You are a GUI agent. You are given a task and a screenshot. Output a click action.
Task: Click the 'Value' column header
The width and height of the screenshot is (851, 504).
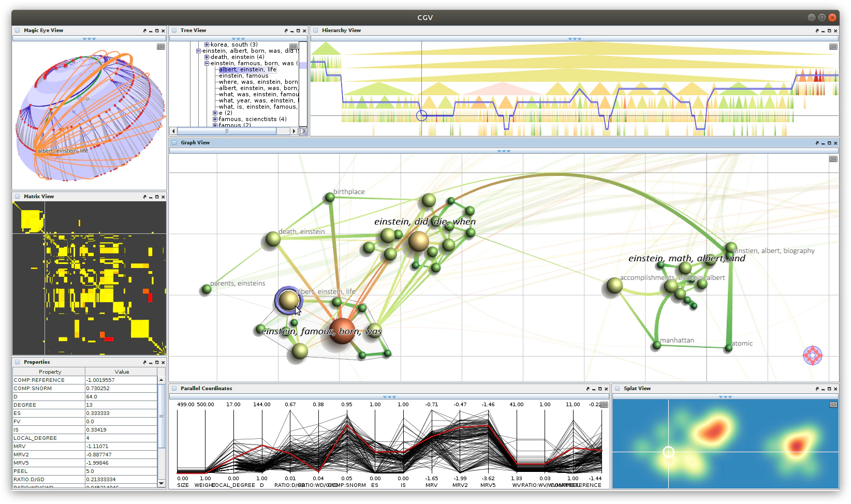click(x=121, y=372)
